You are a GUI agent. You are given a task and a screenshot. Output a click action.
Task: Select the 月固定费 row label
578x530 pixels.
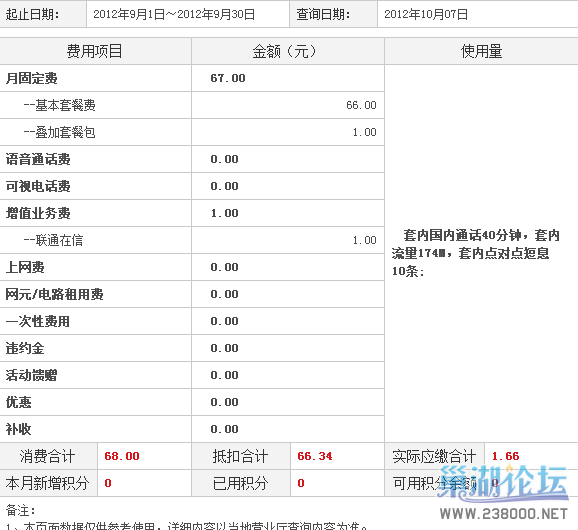[x=32, y=78]
